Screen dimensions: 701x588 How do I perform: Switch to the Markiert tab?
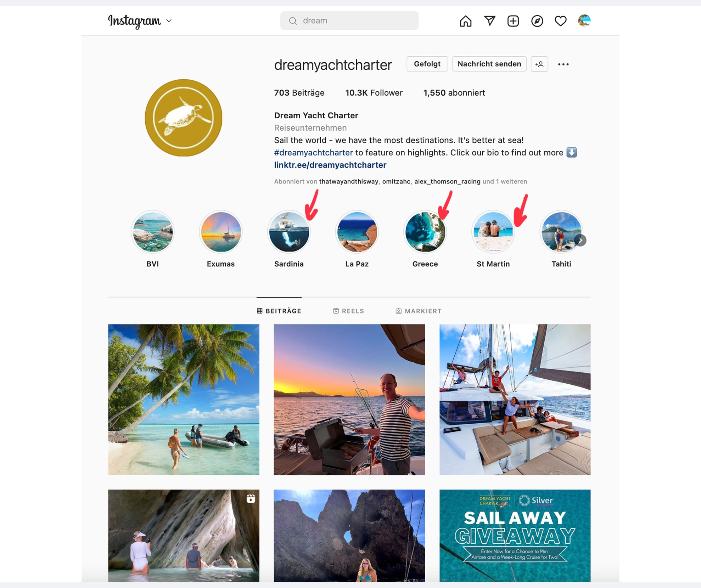(x=419, y=311)
